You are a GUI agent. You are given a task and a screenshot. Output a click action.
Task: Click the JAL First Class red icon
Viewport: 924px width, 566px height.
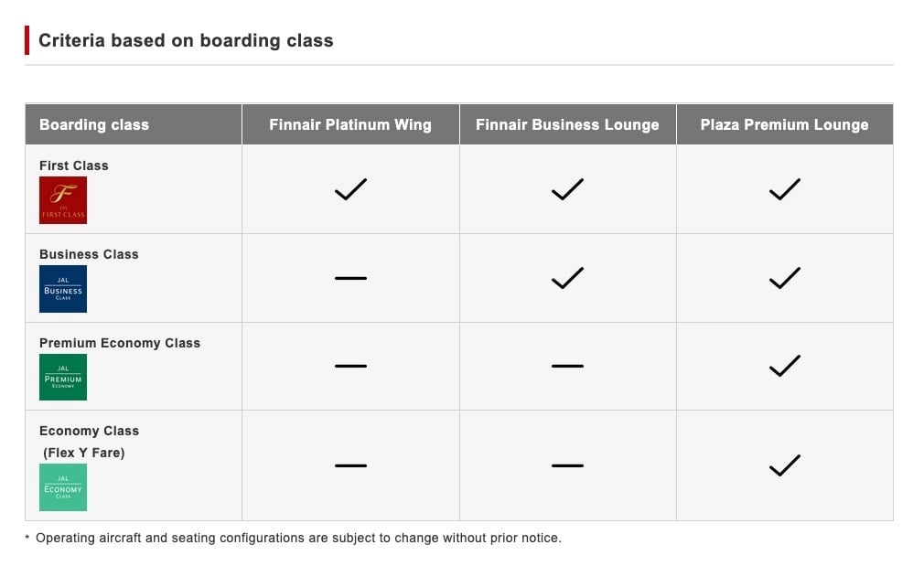coord(63,200)
